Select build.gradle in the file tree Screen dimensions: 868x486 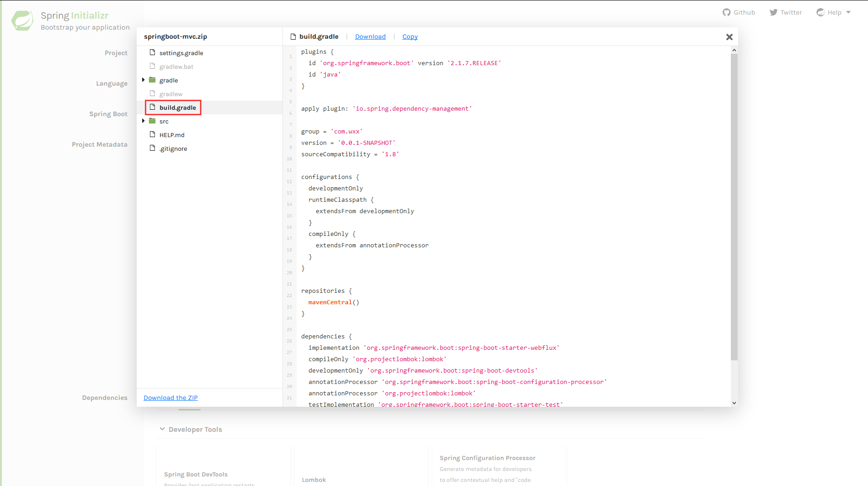[x=178, y=107]
